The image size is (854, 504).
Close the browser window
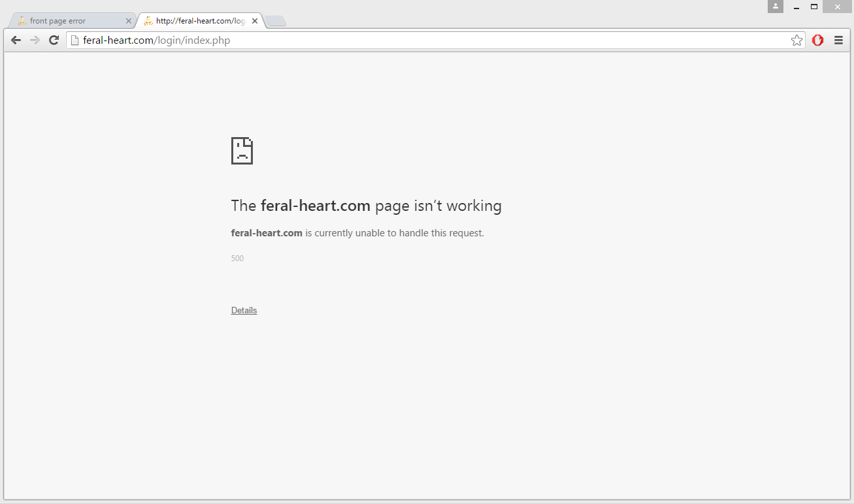[838, 7]
